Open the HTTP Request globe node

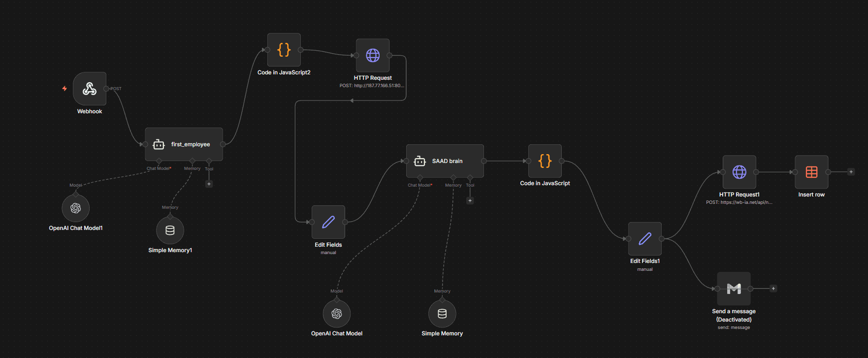pos(373,55)
